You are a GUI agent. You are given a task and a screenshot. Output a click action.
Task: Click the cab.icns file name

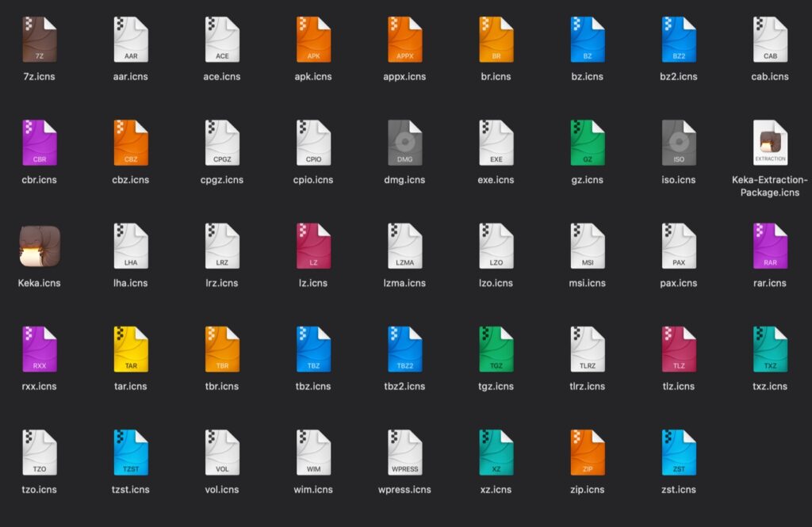tap(770, 77)
